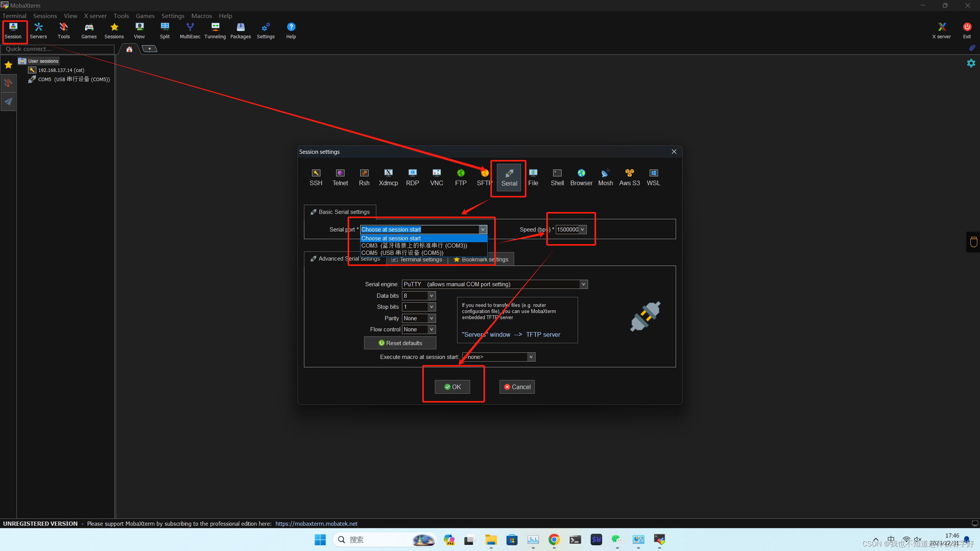Select the SSH session type icon

tap(316, 177)
